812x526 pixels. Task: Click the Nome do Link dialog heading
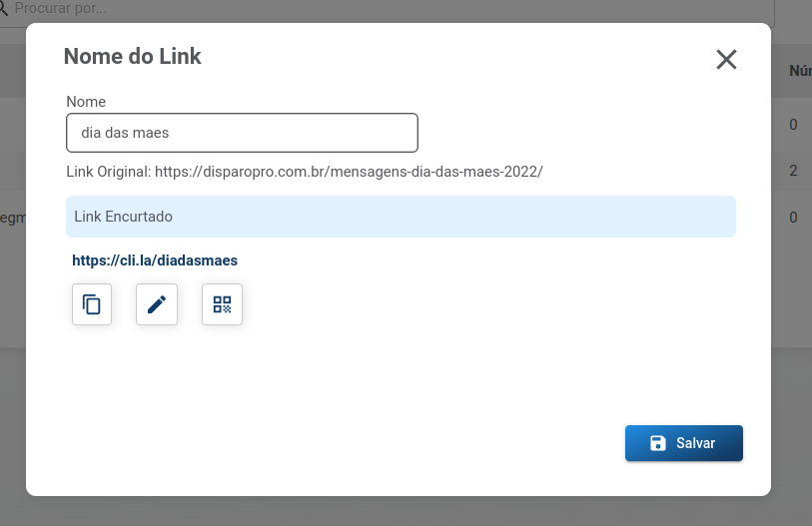pos(133,57)
